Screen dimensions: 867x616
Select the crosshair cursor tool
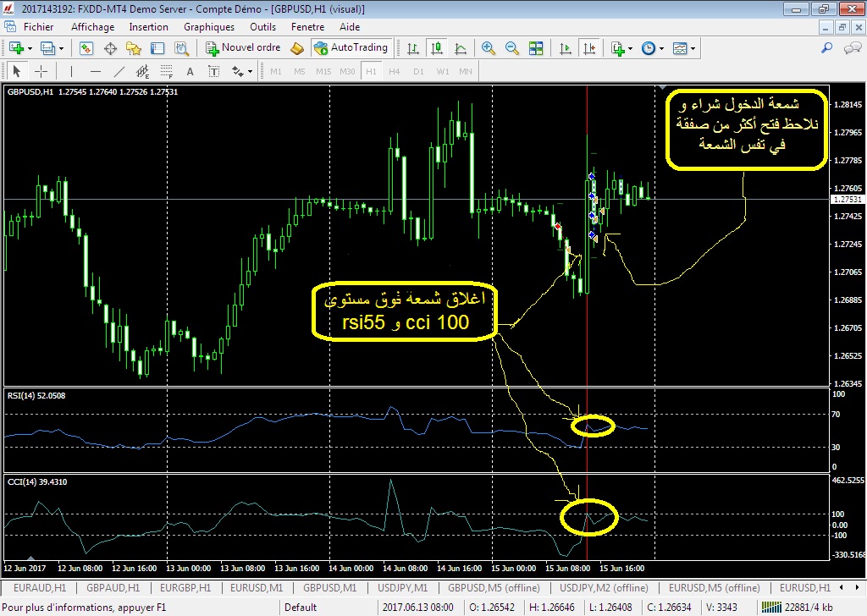pyautogui.click(x=40, y=71)
